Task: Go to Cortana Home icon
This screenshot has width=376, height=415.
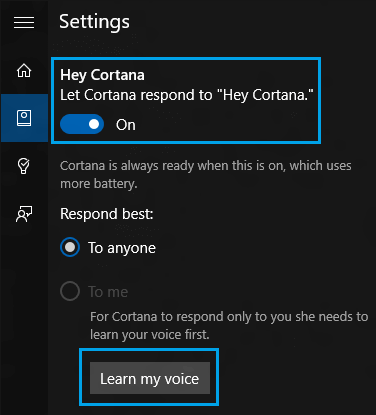Action: pos(24,71)
